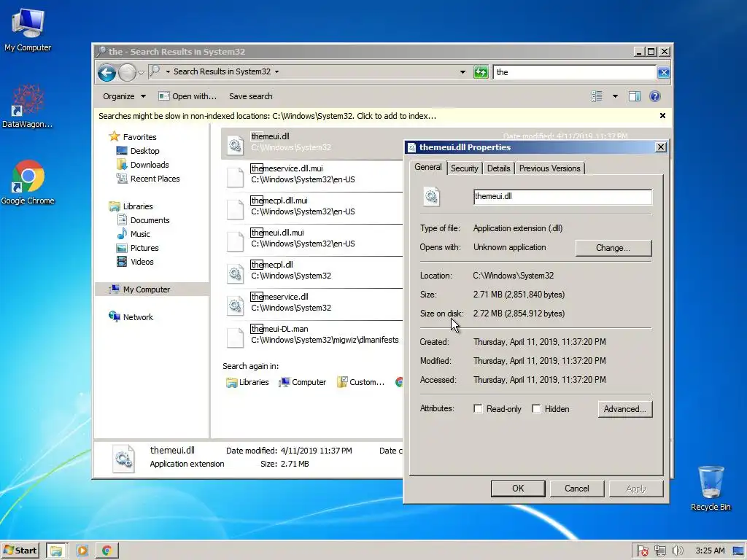Select the themeui-DL.man file icon
The width and height of the screenshot is (747, 560).
click(x=236, y=337)
